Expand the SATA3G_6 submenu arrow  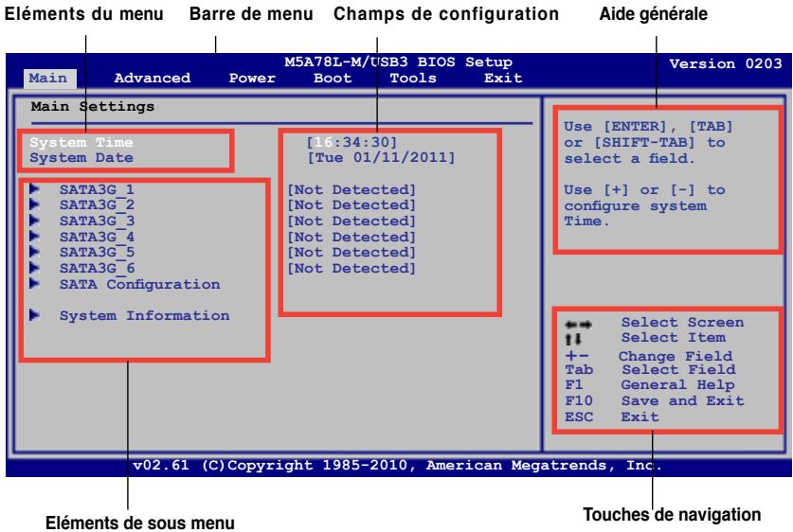point(34,267)
